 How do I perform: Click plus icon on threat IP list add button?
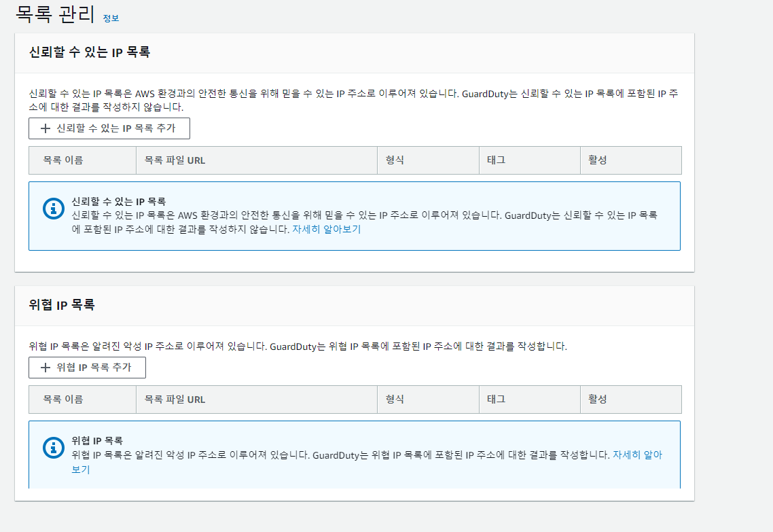click(46, 368)
